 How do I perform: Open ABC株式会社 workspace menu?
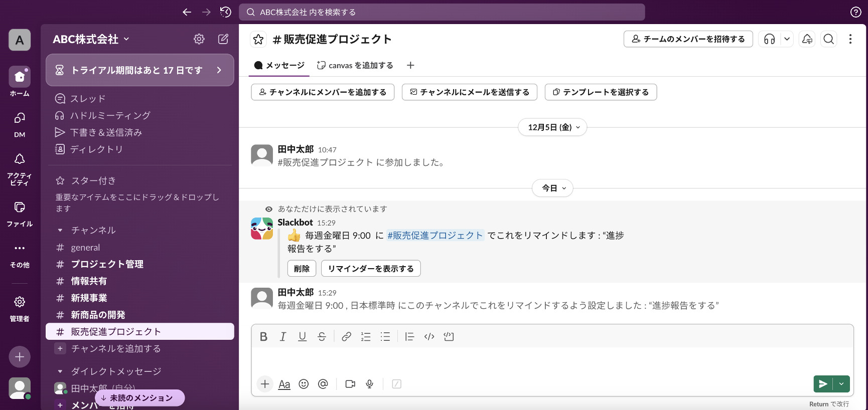click(x=91, y=39)
